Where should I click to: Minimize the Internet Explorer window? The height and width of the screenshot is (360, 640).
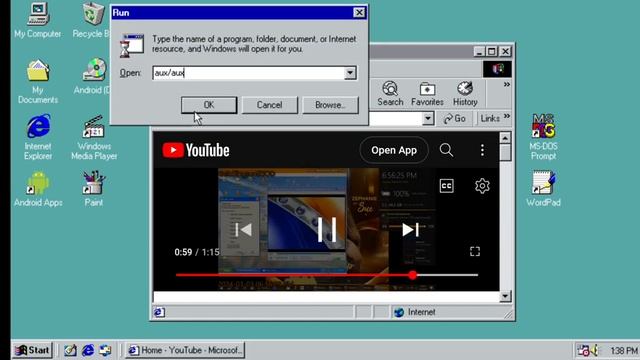pos(479,51)
